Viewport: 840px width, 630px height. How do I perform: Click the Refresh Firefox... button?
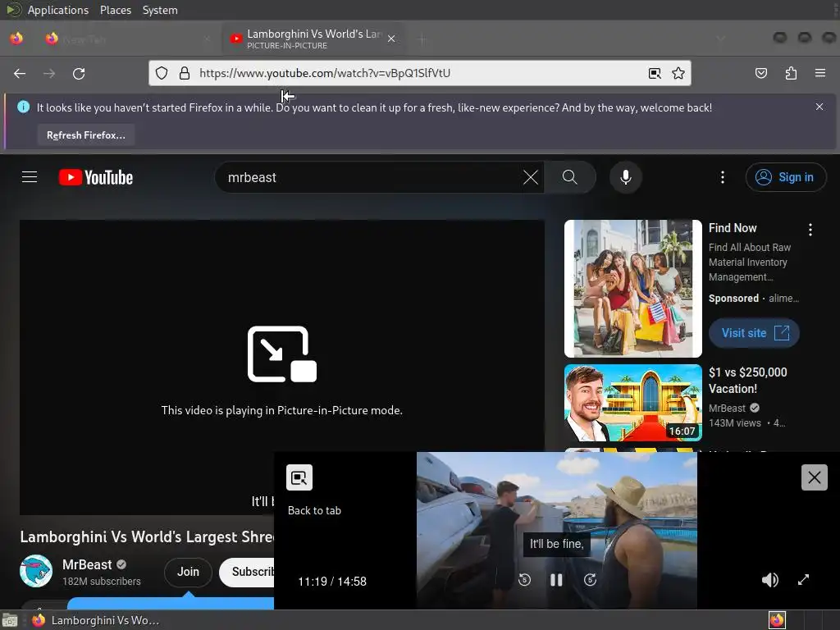85,135
